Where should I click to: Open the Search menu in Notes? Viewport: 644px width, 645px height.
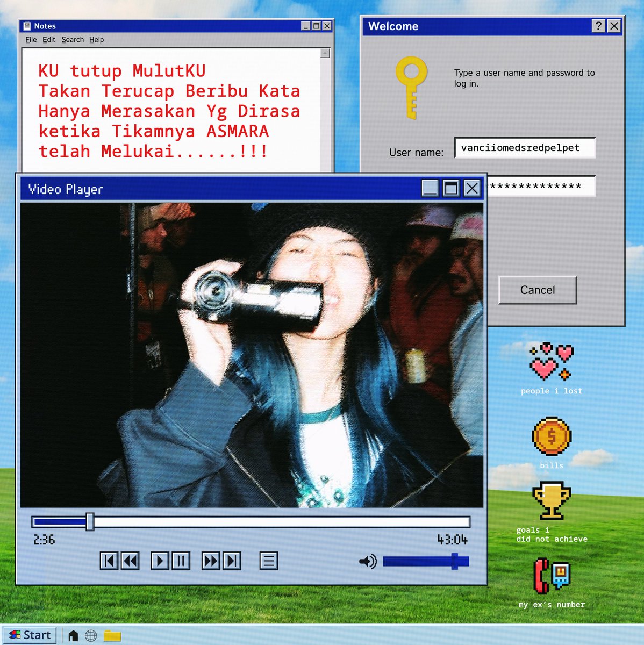pyautogui.click(x=73, y=40)
